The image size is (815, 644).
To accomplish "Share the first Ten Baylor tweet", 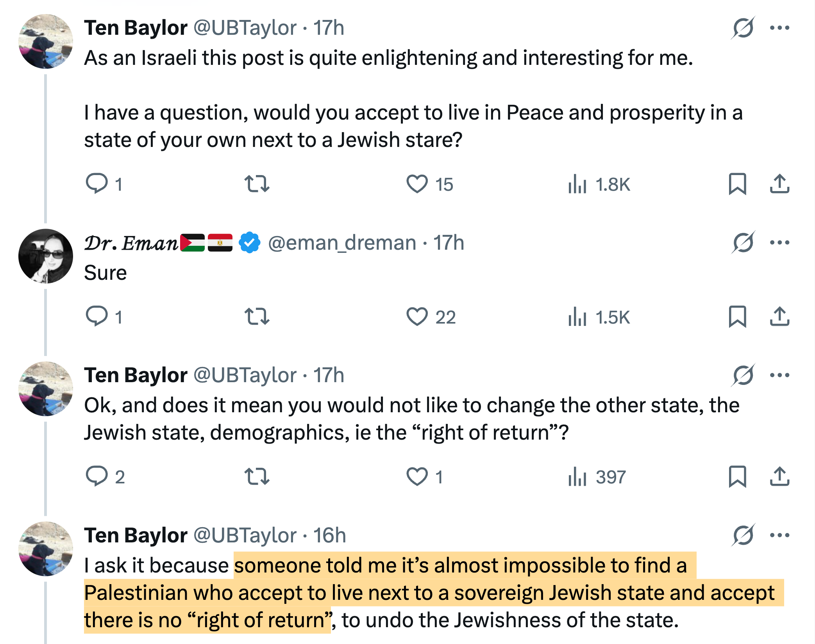I will pyautogui.click(x=779, y=184).
